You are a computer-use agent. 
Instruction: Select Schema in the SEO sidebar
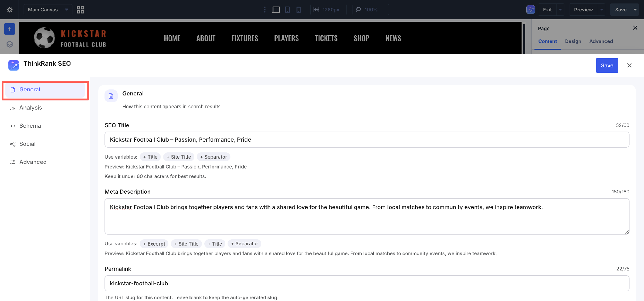pyautogui.click(x=45, y=126)
